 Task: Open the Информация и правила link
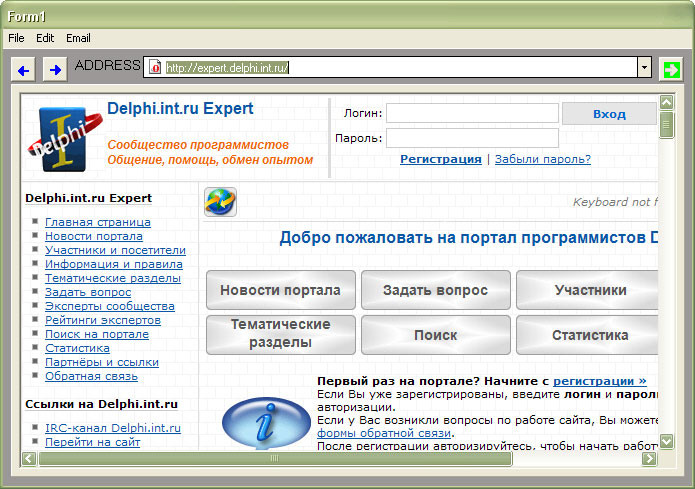tap(114, 264)
